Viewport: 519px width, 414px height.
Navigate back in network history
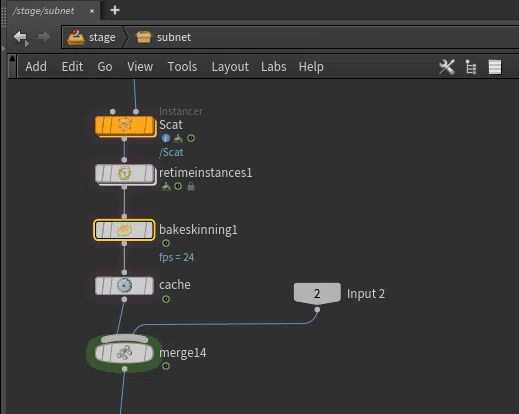point(21,37)
